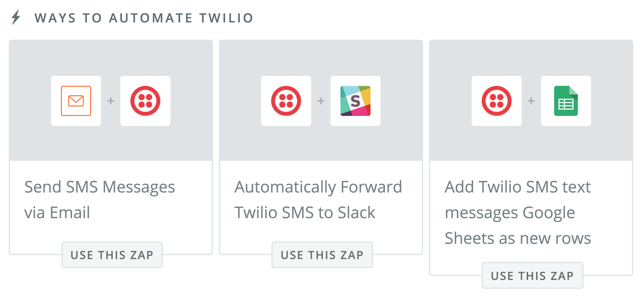Click the Email envelope icon
The height and width of the screenshot is (302, 644).
(76, 101)
